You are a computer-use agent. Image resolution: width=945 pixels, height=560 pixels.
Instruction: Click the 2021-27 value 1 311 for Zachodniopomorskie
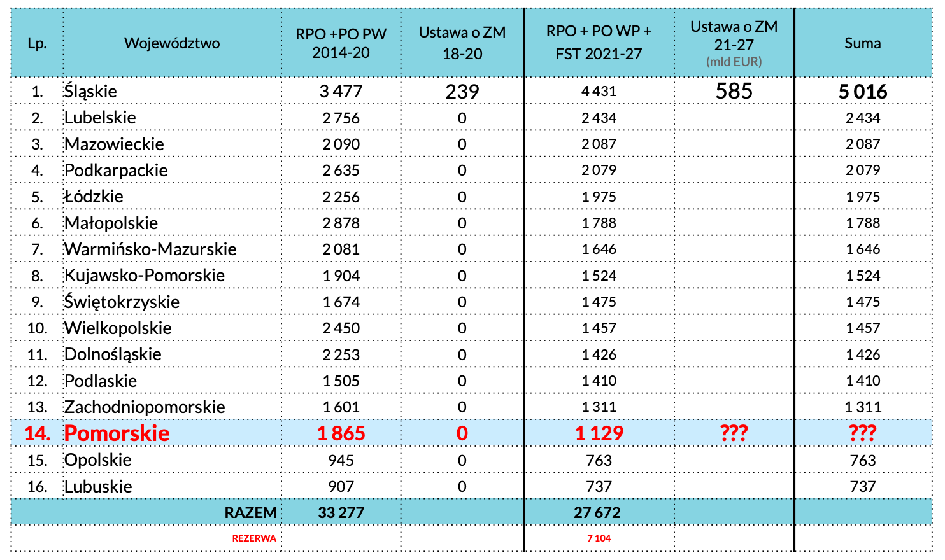599,407
